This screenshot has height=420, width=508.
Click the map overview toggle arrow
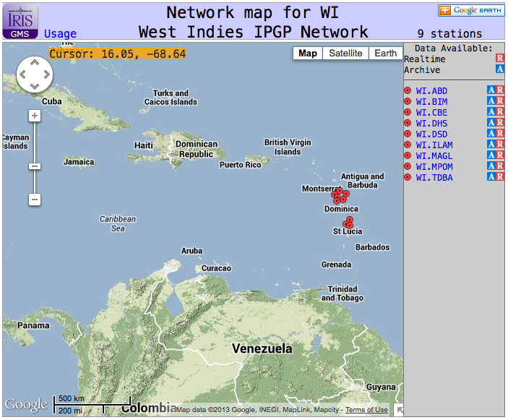click(x=399, y=411)
